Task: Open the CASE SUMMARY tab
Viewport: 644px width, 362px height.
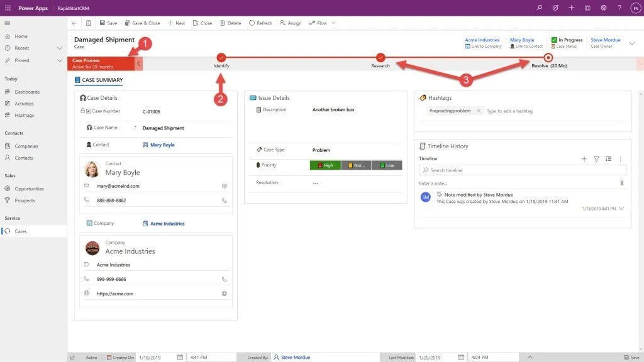Action: (x=99, y=80)
